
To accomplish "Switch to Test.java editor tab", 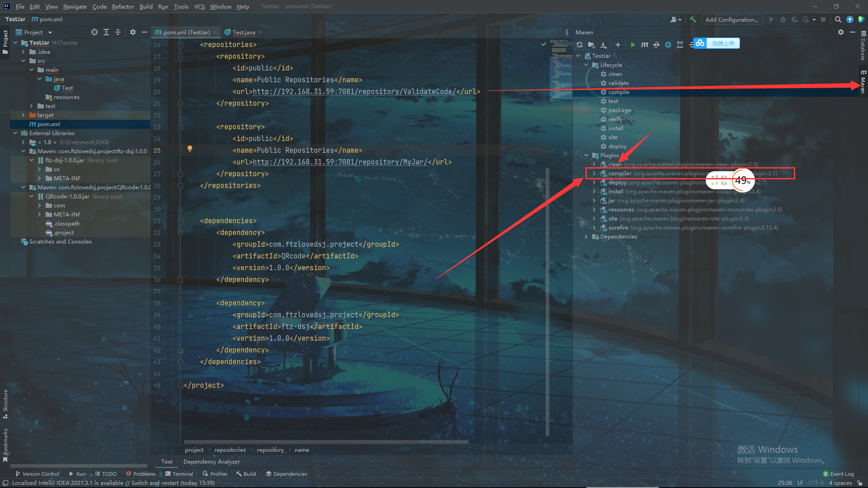I will (243, 32).
